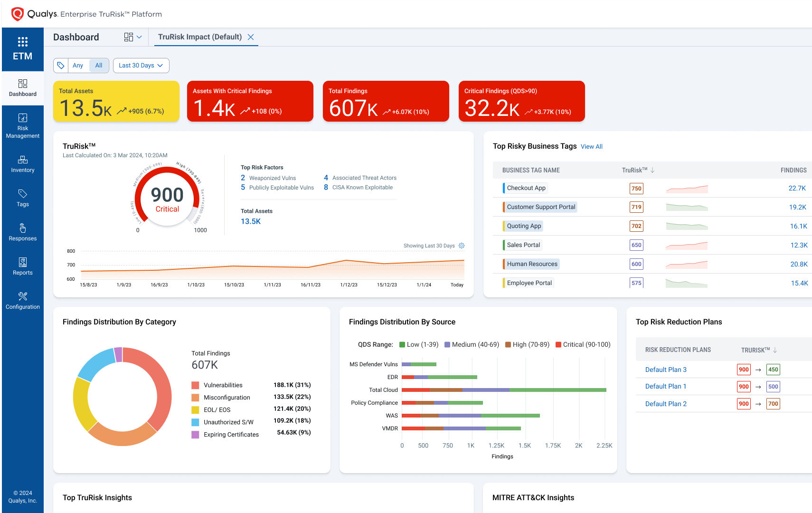Screen dimensions: 812x513
Task: Click the TruRisk chart settings gear
Action: tap(462, 246)
